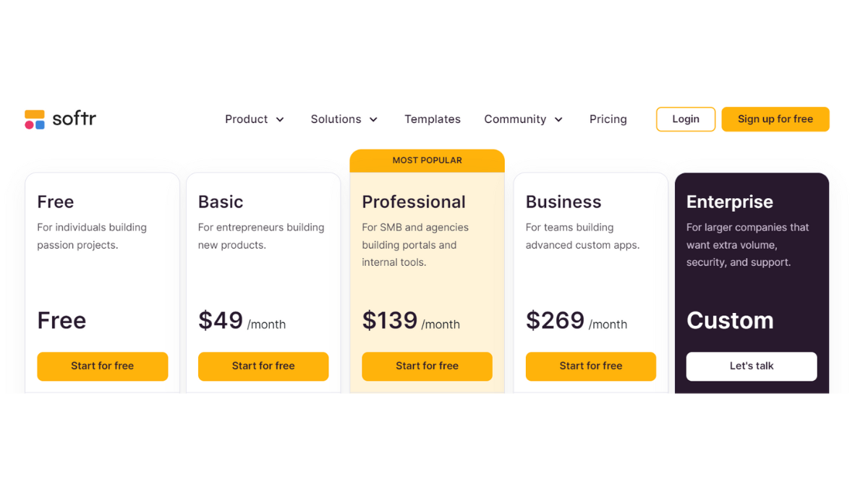
Task: Start for free on the Basic plan
Action: point(263,366)
